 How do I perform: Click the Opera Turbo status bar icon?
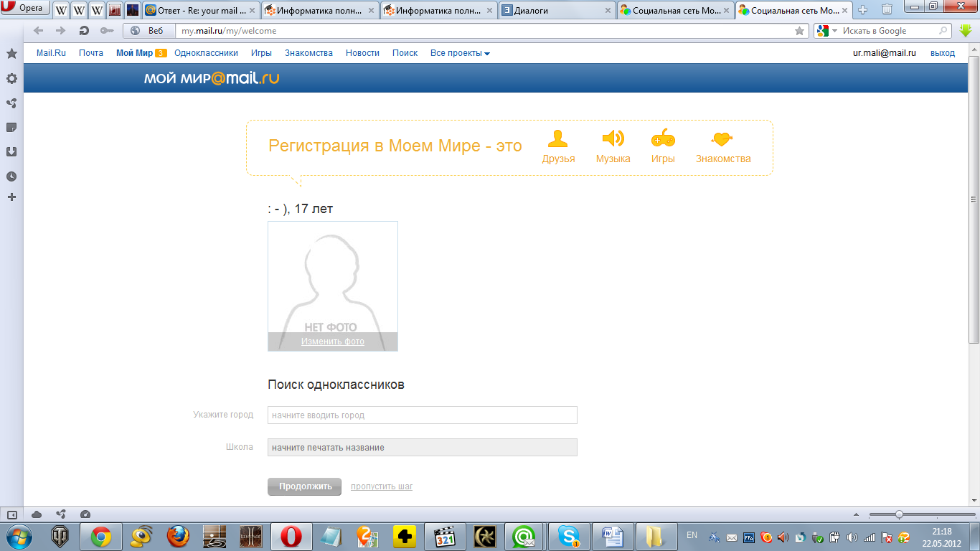tap(85, 514)
